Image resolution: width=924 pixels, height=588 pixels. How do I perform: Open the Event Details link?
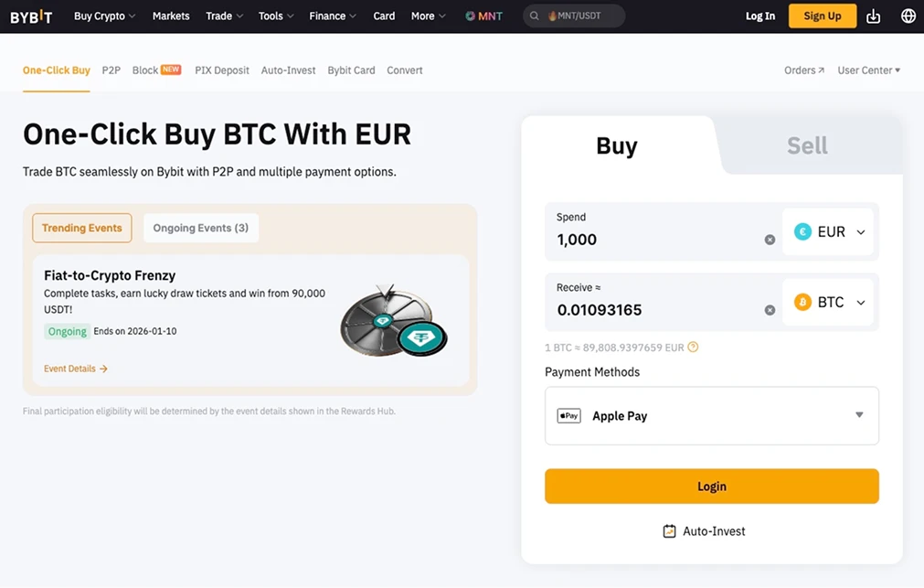[x=76, y=369]
